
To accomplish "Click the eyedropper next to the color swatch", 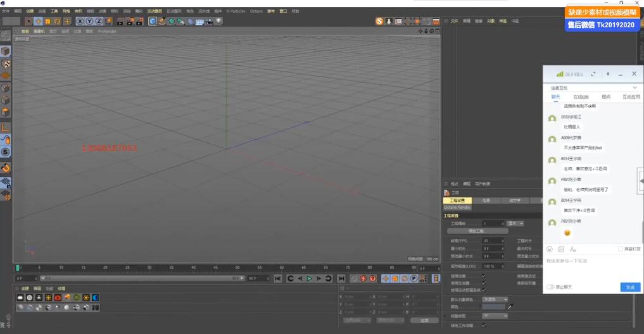I will pos(510,307).
